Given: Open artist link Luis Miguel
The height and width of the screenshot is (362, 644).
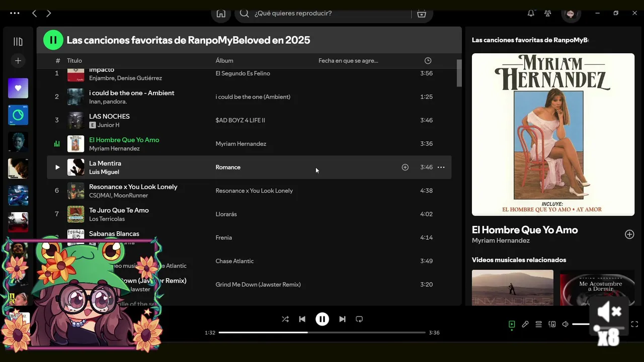Looking at the screenshot, I should point(104,172).
